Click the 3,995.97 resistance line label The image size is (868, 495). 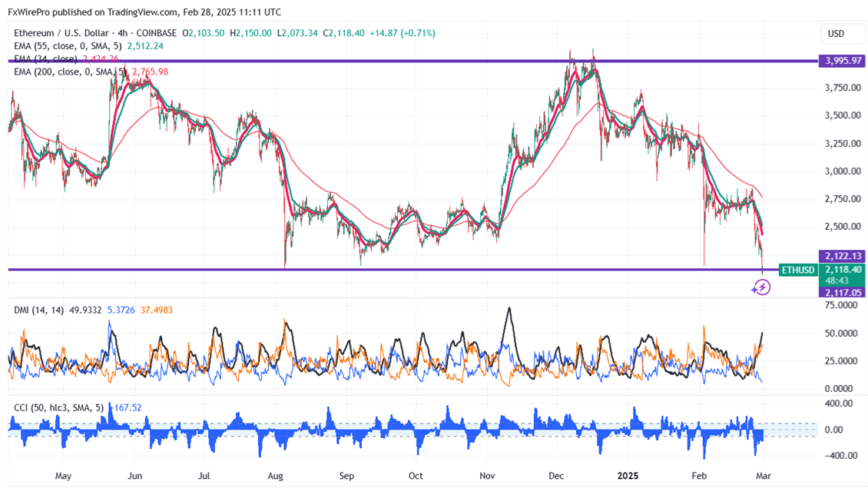tap(843, 61)
